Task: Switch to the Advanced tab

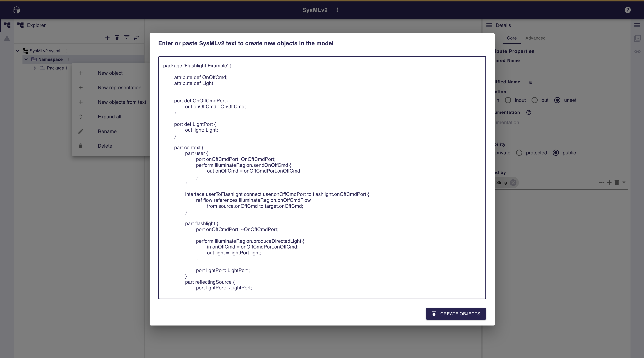Action: coord(535,38)
